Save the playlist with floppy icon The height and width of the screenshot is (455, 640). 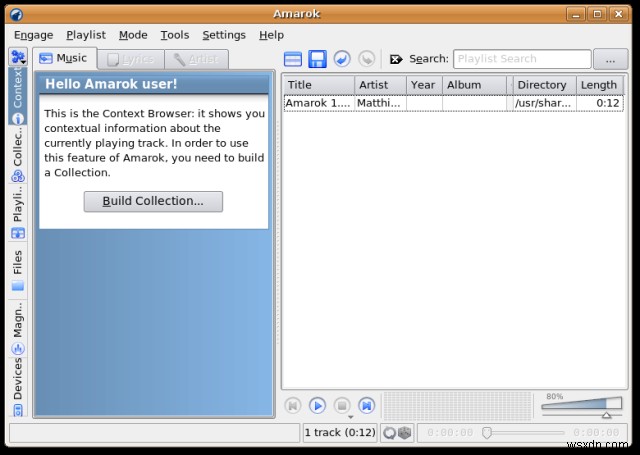(x=317, y=59)
